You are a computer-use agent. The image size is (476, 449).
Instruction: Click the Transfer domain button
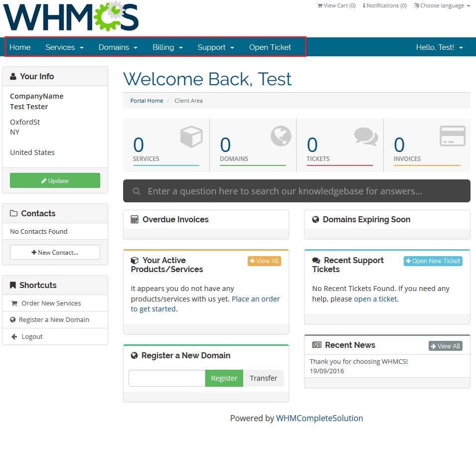[263, 378]
